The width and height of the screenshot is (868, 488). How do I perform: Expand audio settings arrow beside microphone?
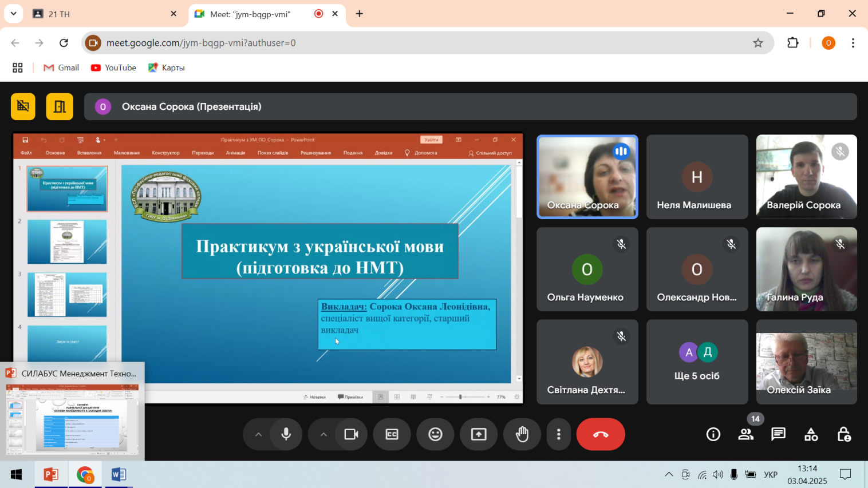258,434
